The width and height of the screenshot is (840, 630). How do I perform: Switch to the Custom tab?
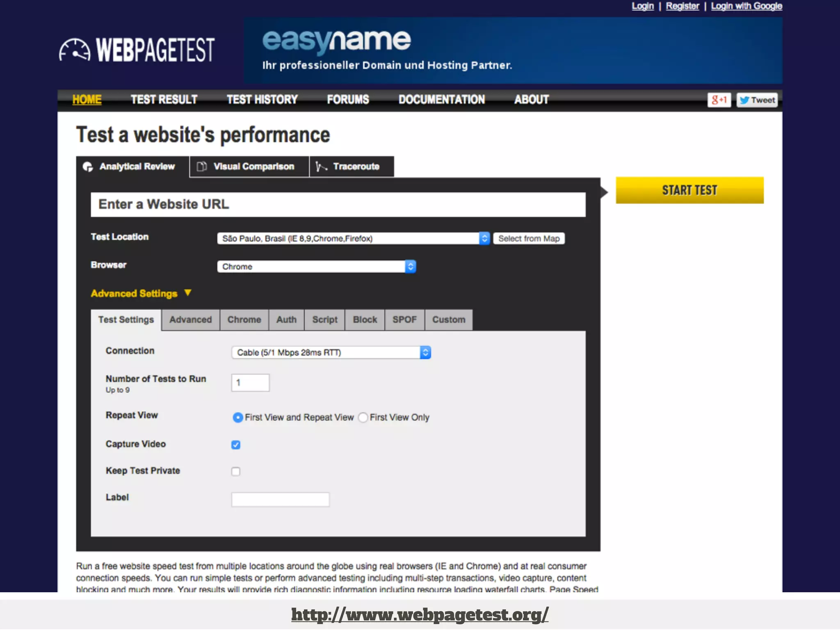pyautogui.click(x=449, y=320)
